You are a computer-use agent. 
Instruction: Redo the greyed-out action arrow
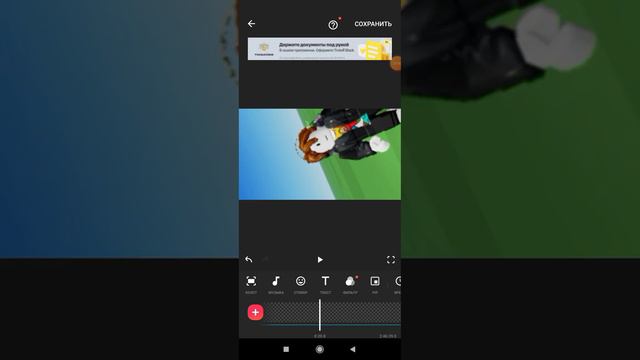(265, 259)
